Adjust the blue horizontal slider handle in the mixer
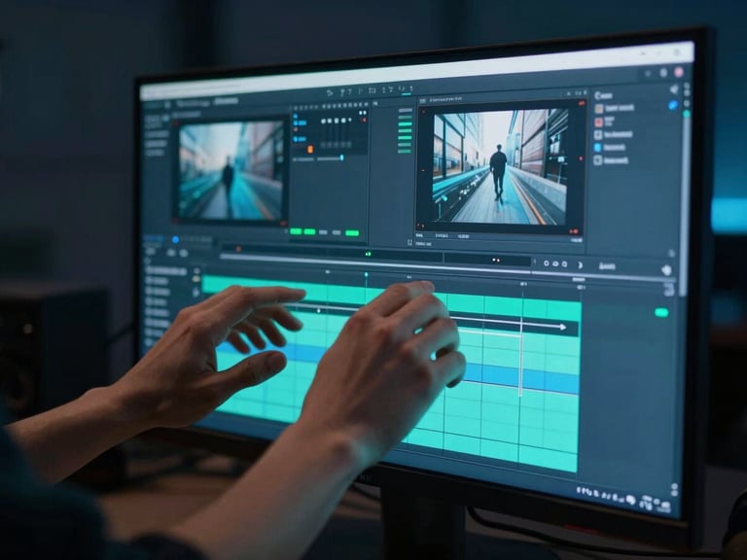Image resolution: width=747 pixels, height=560 pixels. (x=341, y=157)
